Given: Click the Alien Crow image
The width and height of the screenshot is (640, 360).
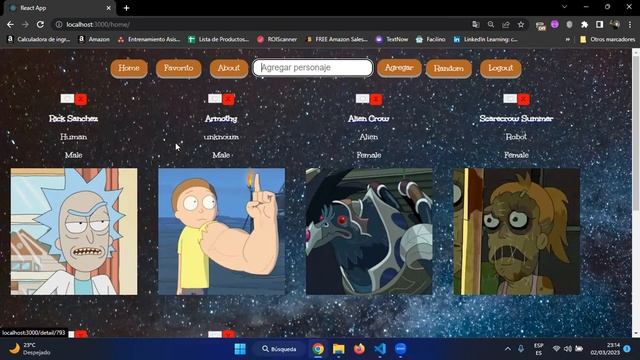Looking at the screenshot, I should tap(369, 231).
